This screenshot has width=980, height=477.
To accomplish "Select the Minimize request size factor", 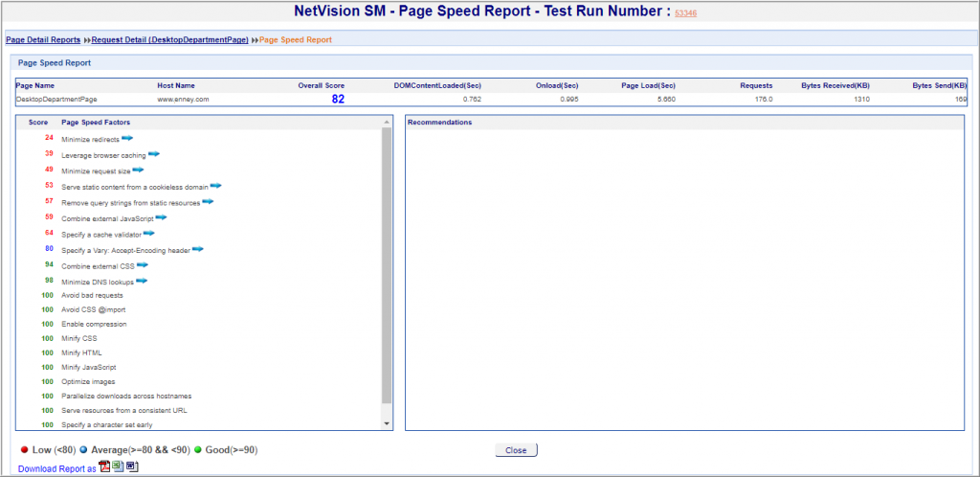I will (96, 171).
